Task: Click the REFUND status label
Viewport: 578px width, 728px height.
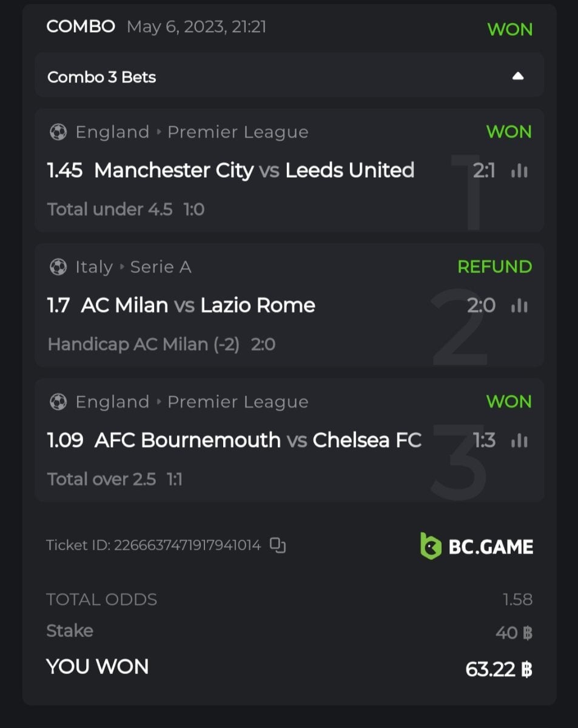Action: (494, 267)
